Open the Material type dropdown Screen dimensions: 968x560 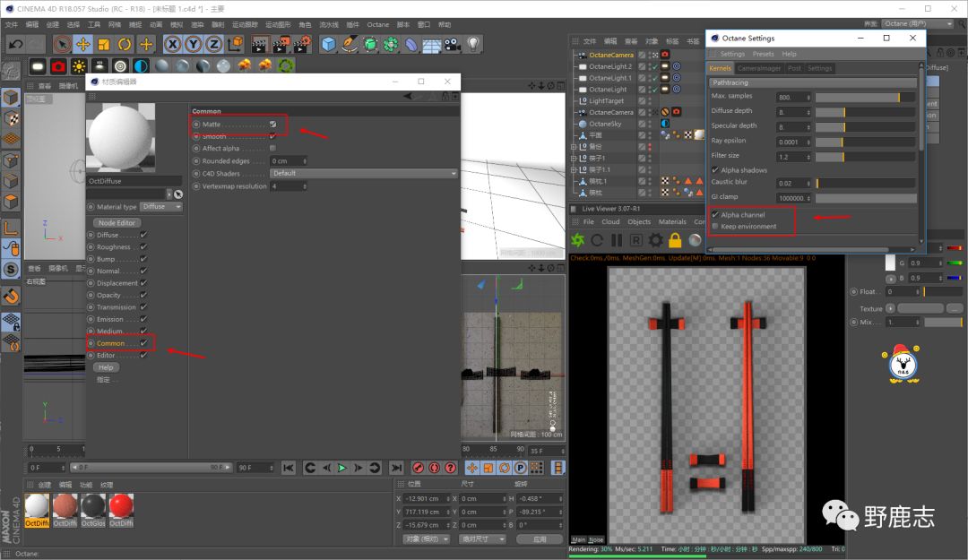point(162,207)
